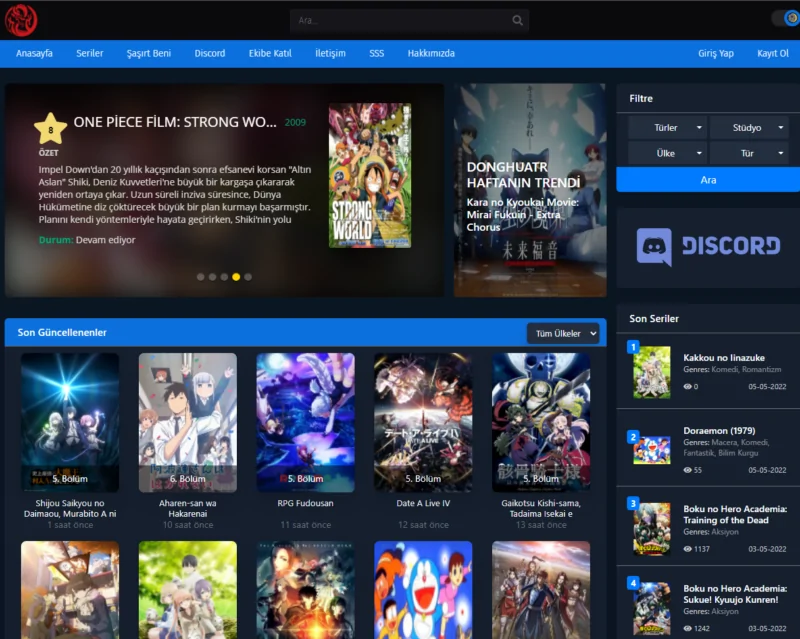Click the eye icon for Sukue! Kyuujo Kunren!
This screenshot has height=639, width=800.
click(687, 628)
